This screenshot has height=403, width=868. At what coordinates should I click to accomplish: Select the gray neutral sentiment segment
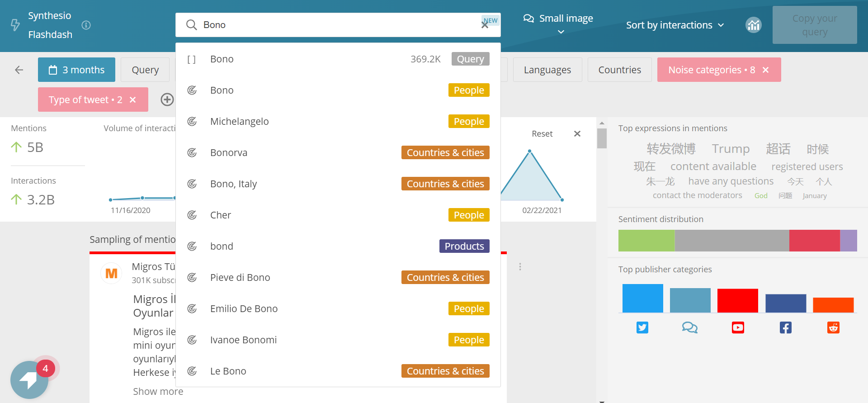[732, 241]
